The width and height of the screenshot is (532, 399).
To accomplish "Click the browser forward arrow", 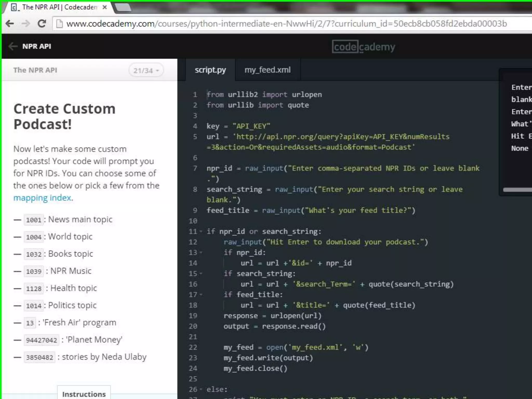I will (x=26, y=24).
